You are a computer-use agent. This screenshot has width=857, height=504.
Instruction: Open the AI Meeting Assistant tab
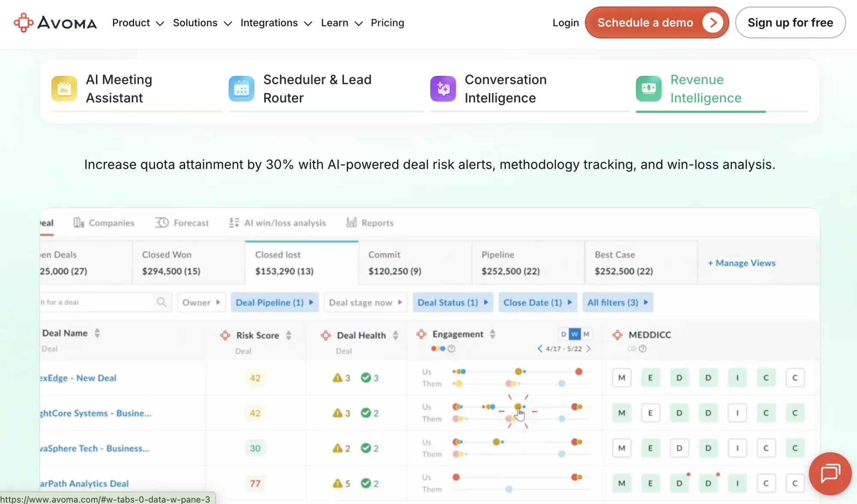137,89
